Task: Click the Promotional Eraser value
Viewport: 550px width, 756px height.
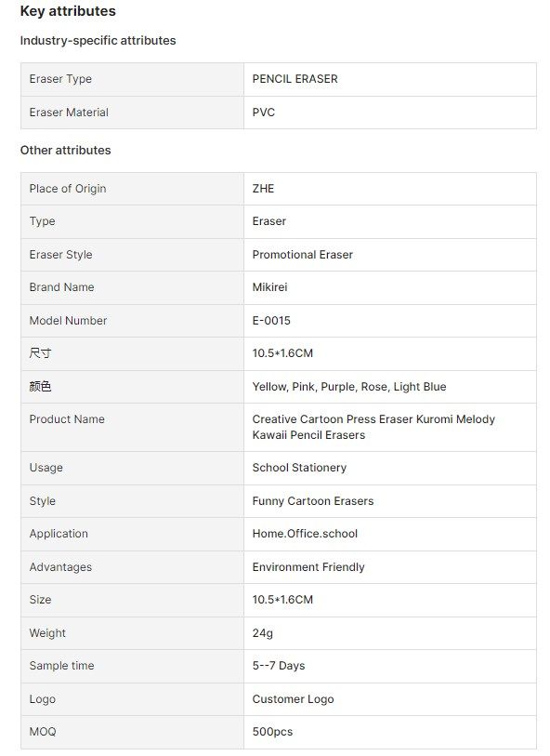Action: pos(303,255)
